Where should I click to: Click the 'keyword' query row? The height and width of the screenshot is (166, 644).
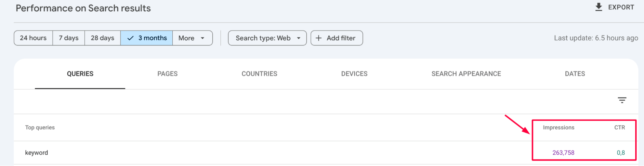(x=326, y=152)
